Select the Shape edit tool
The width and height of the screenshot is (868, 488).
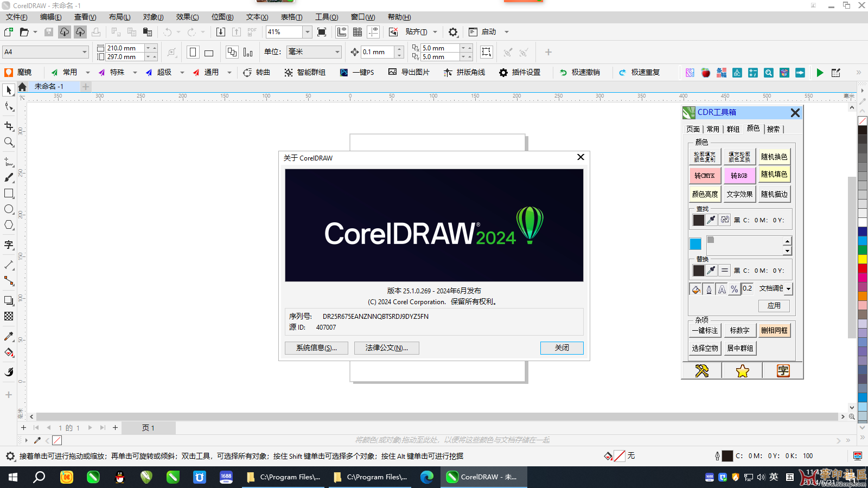pyautogui.click(x=9, y=107)
